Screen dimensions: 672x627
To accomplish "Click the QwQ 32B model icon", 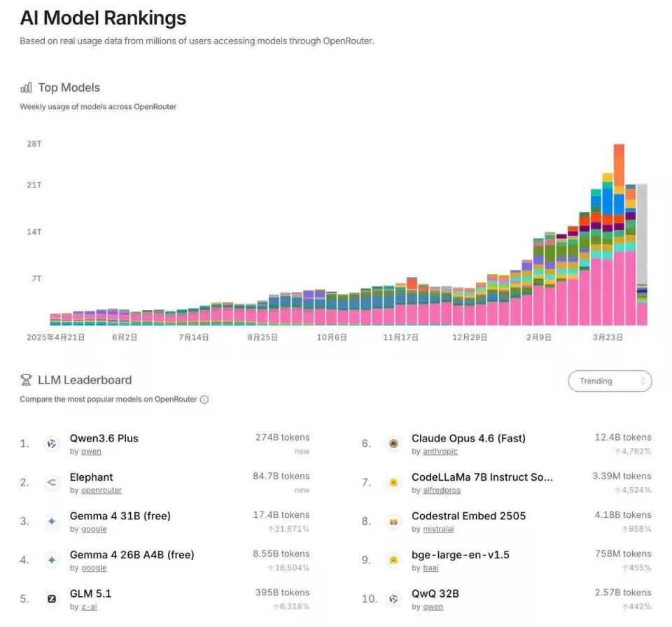I will pos(393,599).
